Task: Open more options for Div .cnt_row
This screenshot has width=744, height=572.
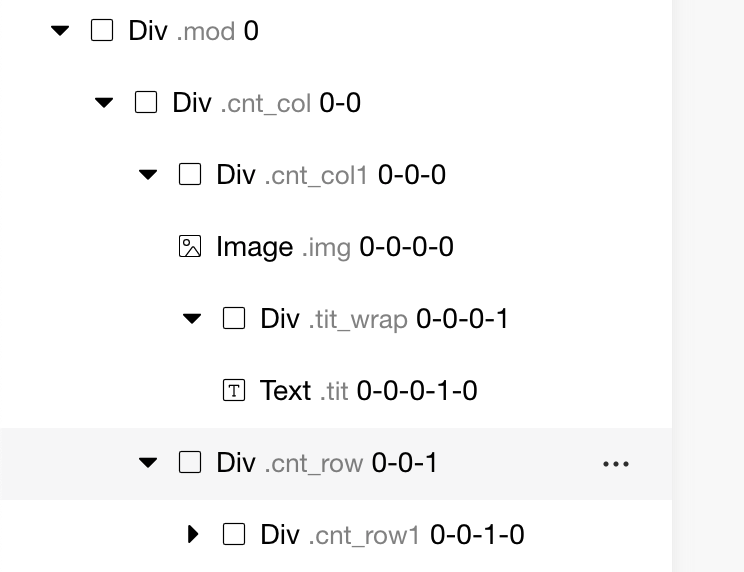Action: 616,464
